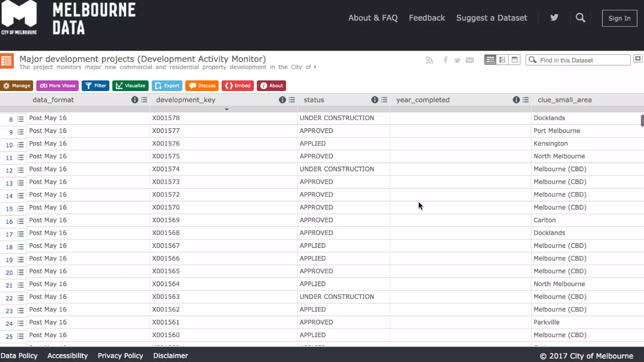Screen dimensions: 644x362
Task: Open the About & FAQ link
Action: [x=373, y=18]
